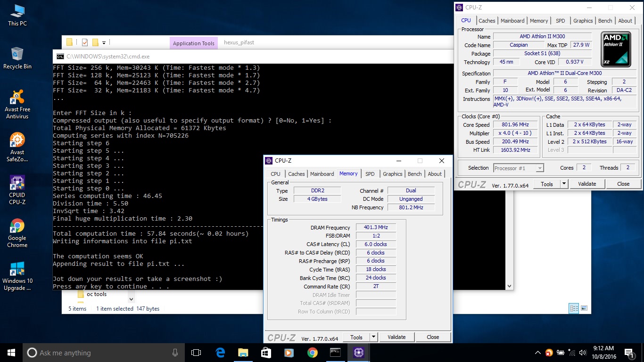This screenshot has width=644, height=362.
Task: Show hidden system tray icons
Action: (x=538, y=353)
